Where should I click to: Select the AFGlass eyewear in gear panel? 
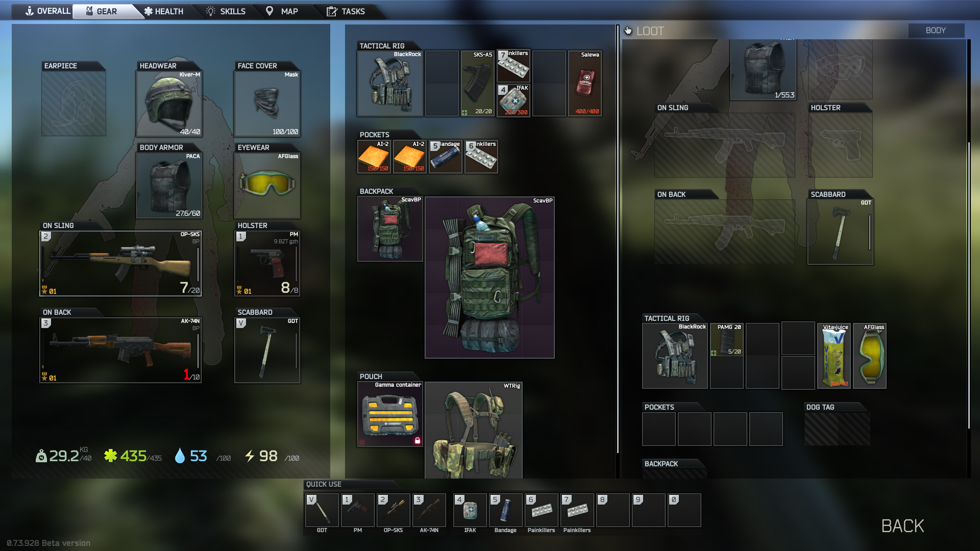pos(267,185)
